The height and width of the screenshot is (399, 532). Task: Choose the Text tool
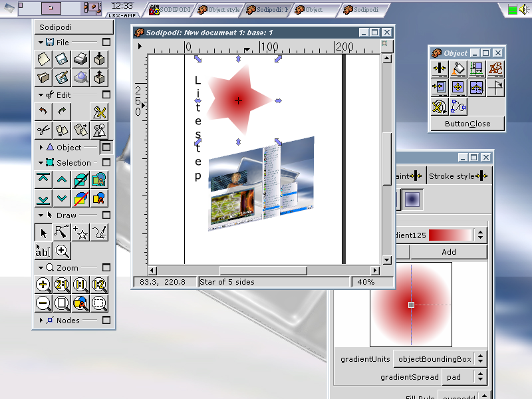[43, 251]
